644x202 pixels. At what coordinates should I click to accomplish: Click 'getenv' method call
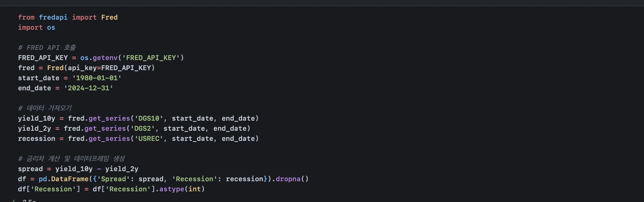pos(105,58)
